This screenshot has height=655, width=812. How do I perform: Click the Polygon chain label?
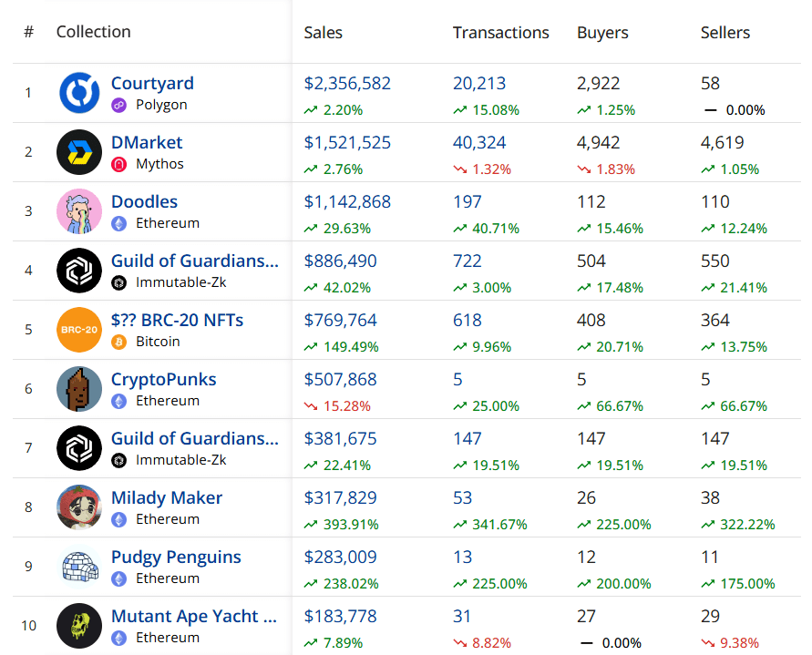[x=161, y=105]
